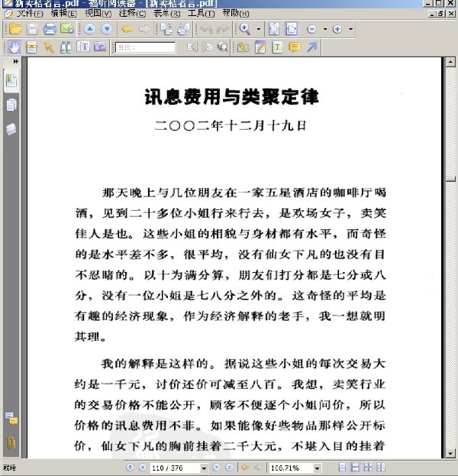The image size is (458, 476).
Task: Open the pages thumbnail panel in sidebar
Action: pos(11,105)
